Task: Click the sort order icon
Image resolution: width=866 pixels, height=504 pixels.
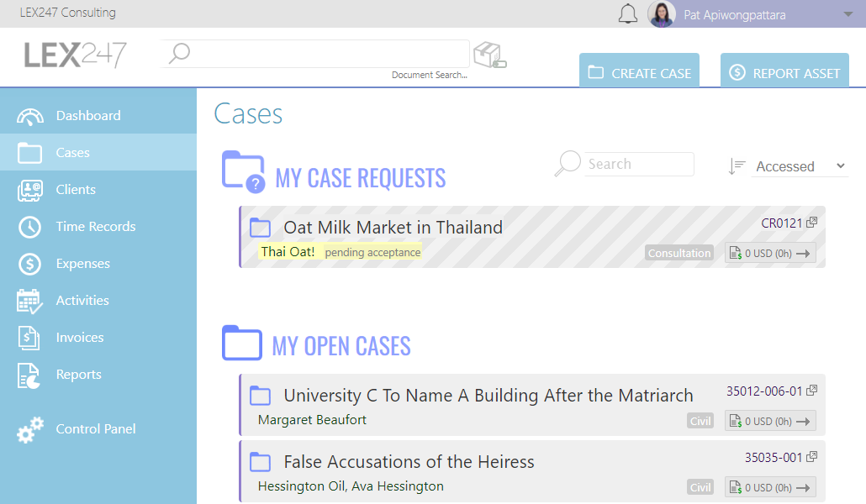Action: 737,166
